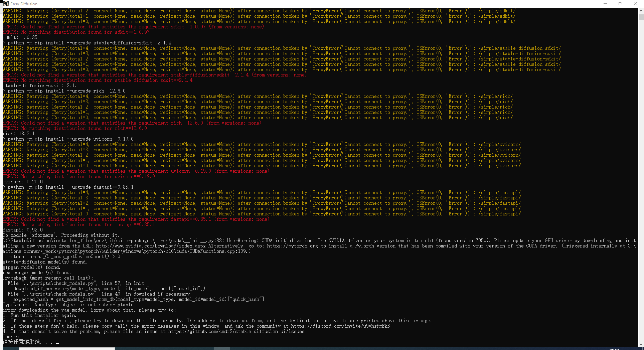Click the vertical scrollbar down arrow

coord(641,344)
